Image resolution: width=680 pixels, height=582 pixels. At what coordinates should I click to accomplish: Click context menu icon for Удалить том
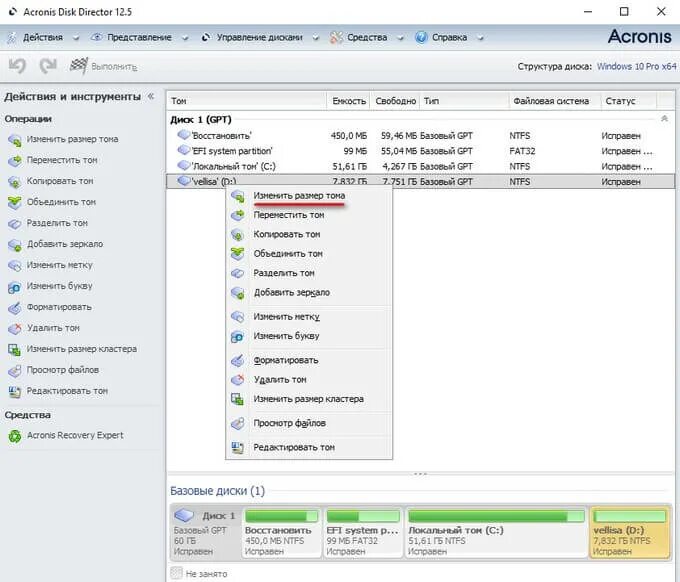click(238, 380)
